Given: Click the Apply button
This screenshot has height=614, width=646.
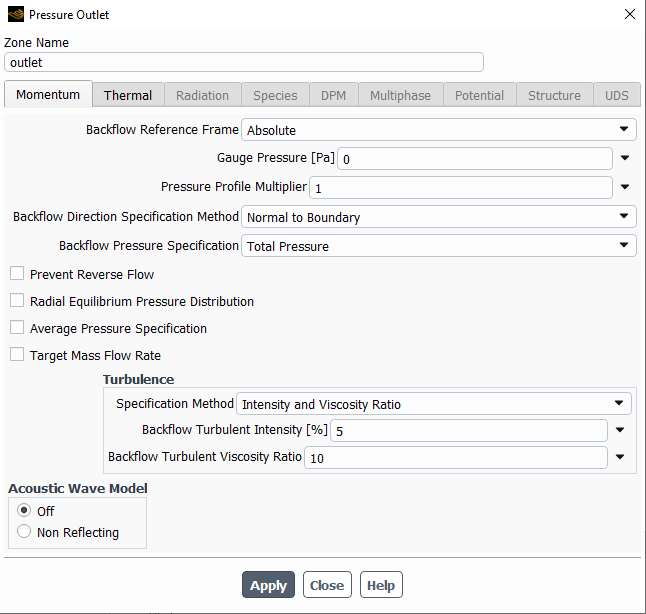Looking at the screenshot, I should click(268, 585).
